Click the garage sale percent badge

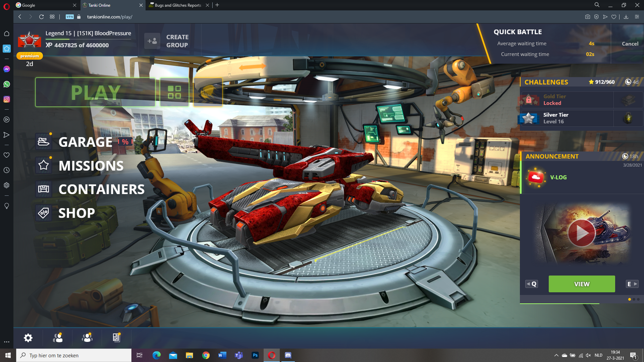(x=124, y=142)
